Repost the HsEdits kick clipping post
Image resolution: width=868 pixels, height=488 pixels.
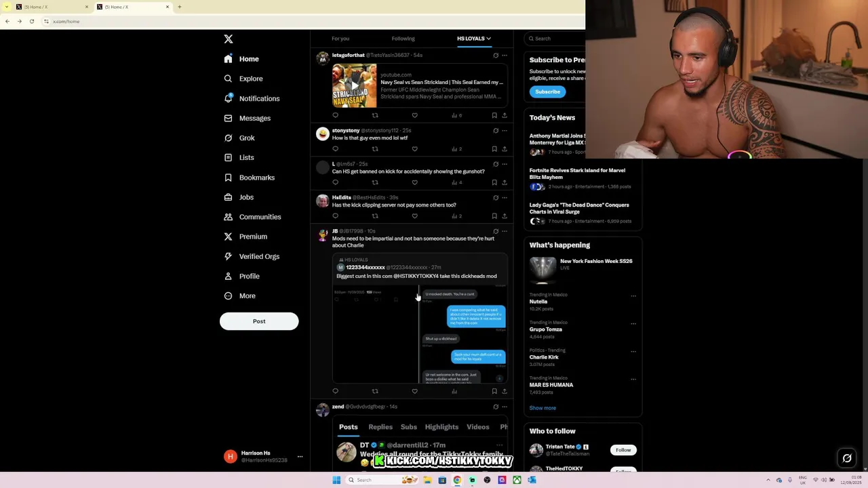tap(374, 216)
